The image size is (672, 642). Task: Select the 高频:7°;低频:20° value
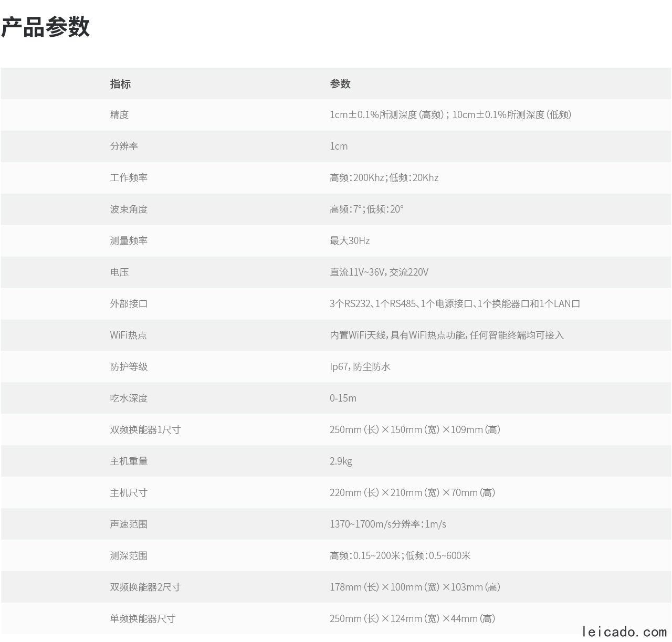click(x=367, y=209)
